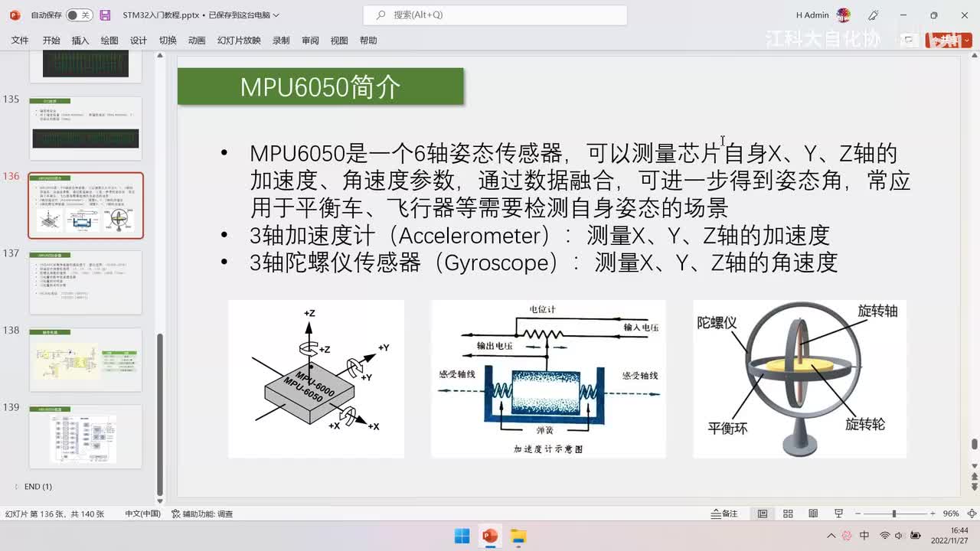Select slide 139 thumbnail
Image resolution: width=980 pixels, height=551 pixels.
click(x=86, y=437)
